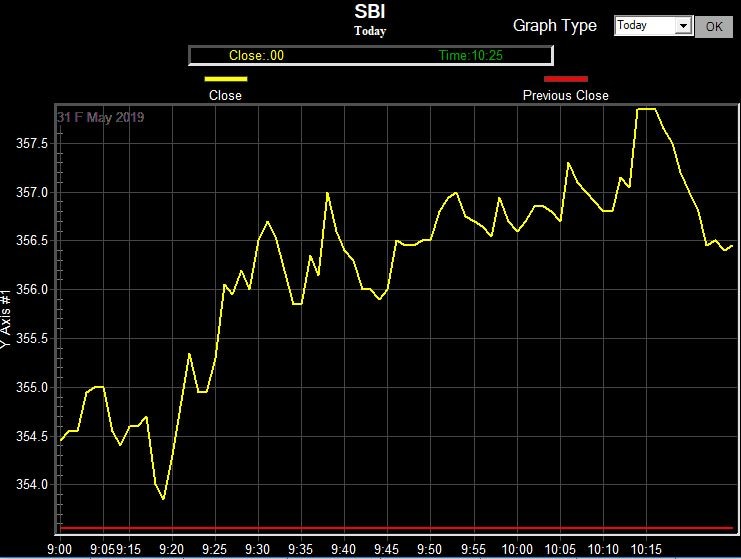Click the Y Axis #1 label
Screen dimensions: 741x559
(7, 314)
